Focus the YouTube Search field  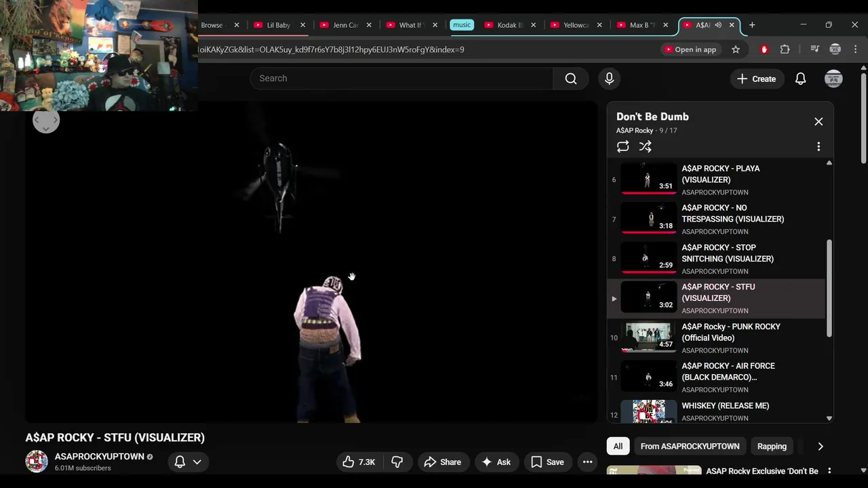pyautogui.click(x=401, y=79)
